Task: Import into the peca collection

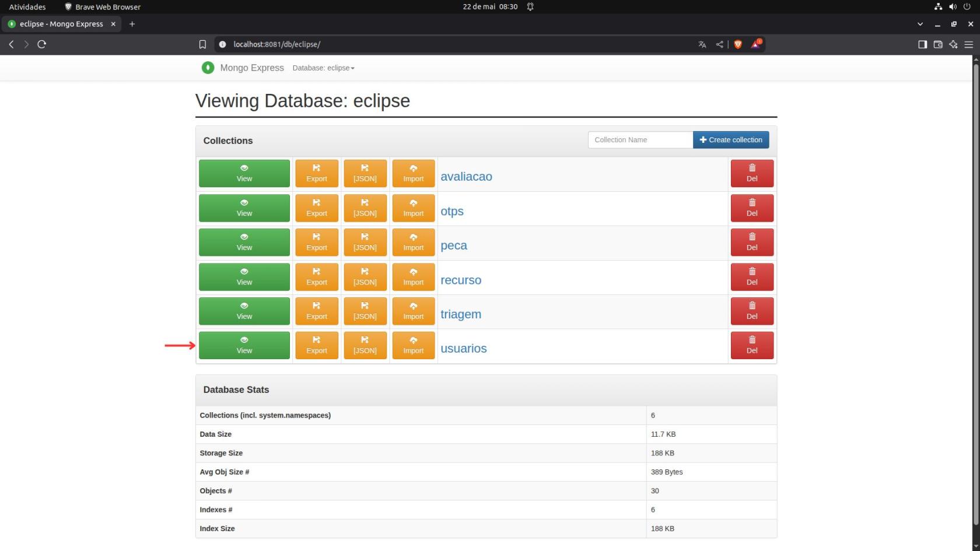Action: [414, 242]
